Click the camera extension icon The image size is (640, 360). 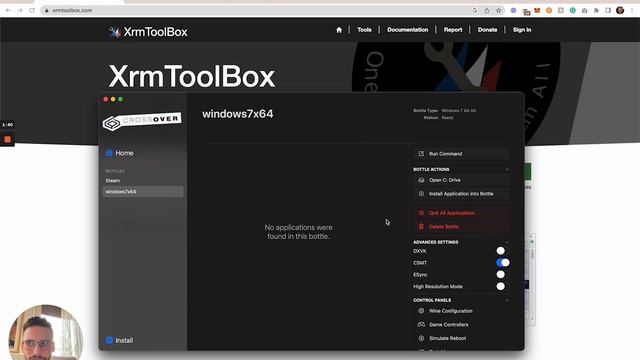point(584,11)
